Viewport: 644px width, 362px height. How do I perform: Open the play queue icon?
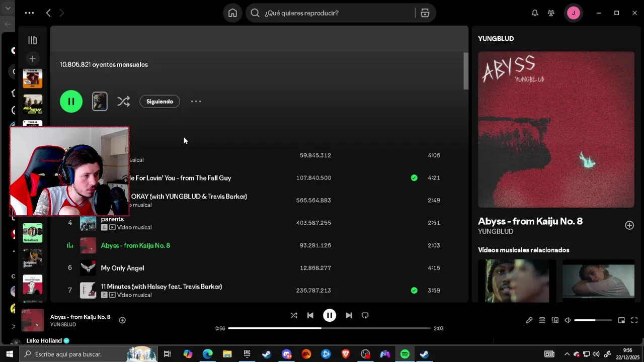pos(542,320)
